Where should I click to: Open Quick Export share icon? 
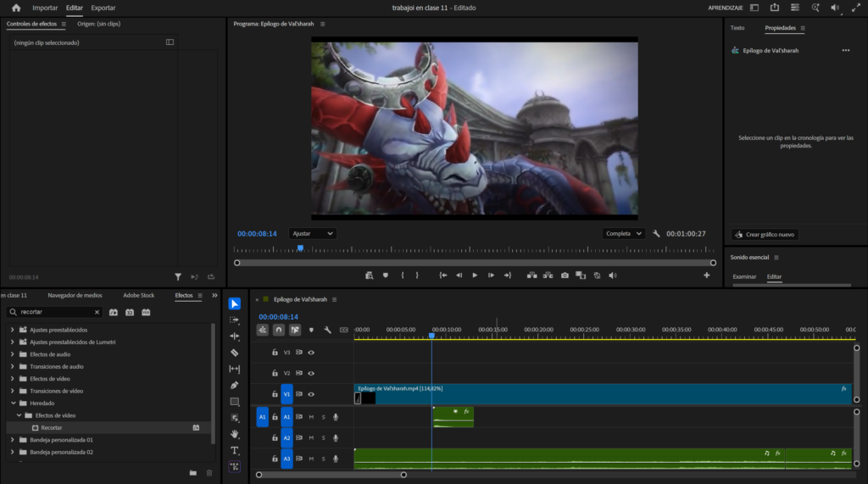pos(775,8)
